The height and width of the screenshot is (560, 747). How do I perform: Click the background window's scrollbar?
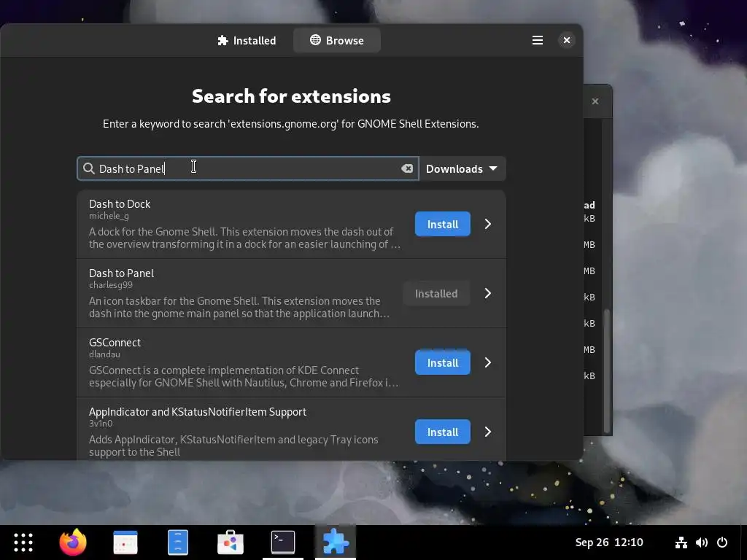click(606, 370)
